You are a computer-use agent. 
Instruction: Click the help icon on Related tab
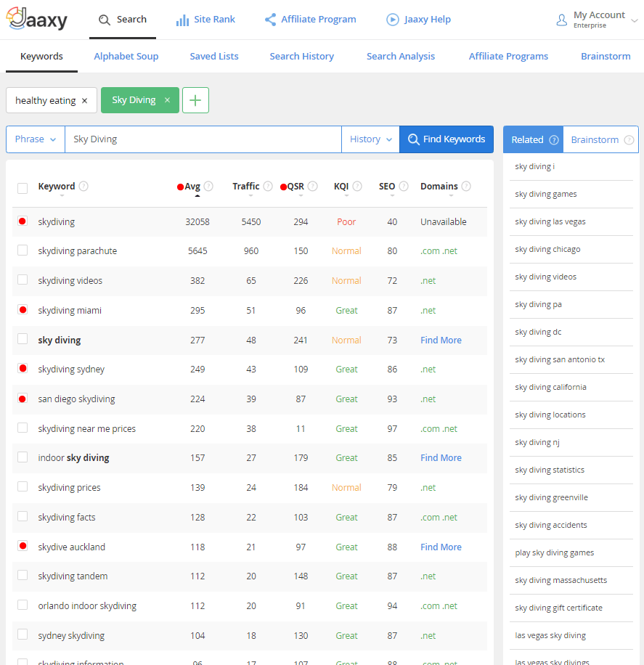tap(554, 140)
